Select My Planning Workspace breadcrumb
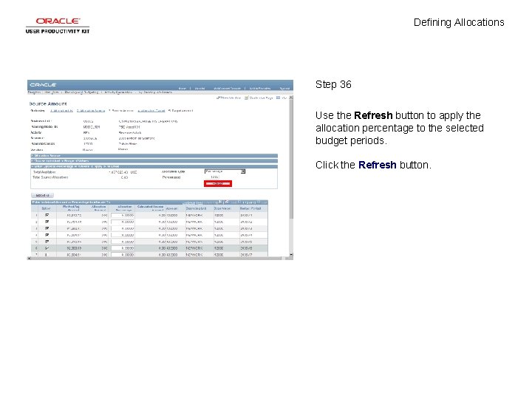The height and width of the screenshot is (399, 532). [x=155, y=92]
